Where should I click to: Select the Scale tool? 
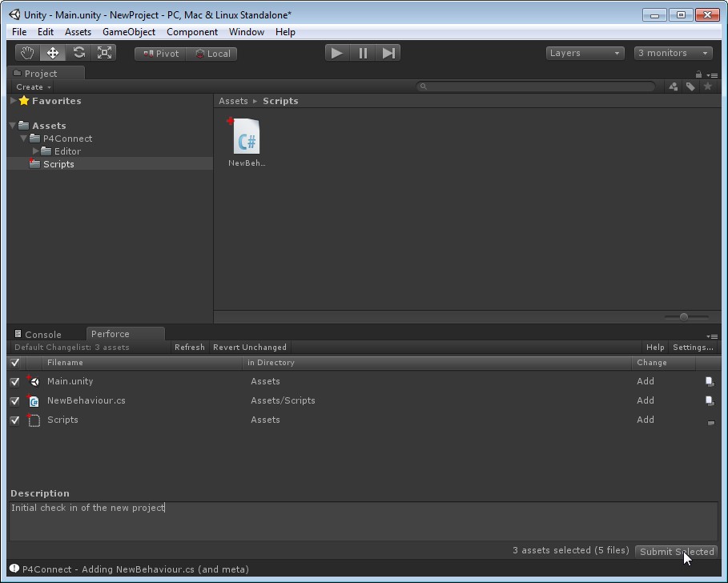click(104, 53)
